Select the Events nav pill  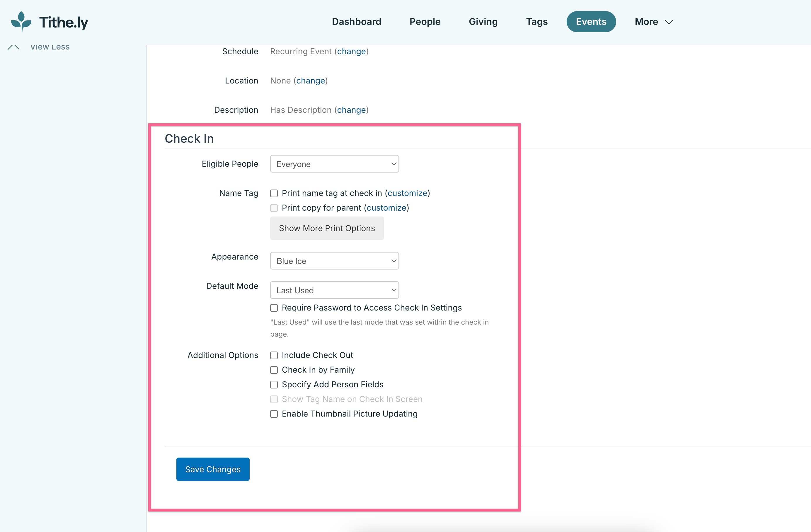pyautogui.click(x=591, y=21)
